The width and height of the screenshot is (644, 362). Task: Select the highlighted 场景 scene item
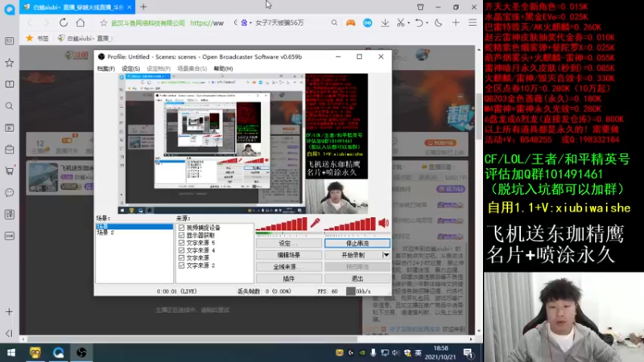click(x=134, y=227)
